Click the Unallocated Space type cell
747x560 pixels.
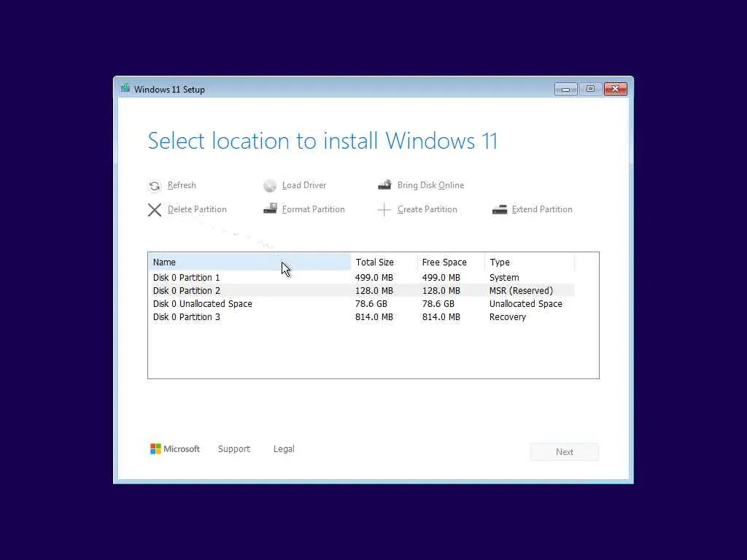point(525,304)
